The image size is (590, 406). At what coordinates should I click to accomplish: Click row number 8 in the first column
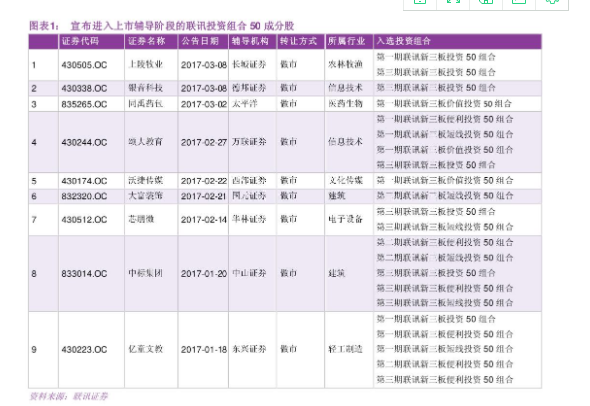pos(34,274)
